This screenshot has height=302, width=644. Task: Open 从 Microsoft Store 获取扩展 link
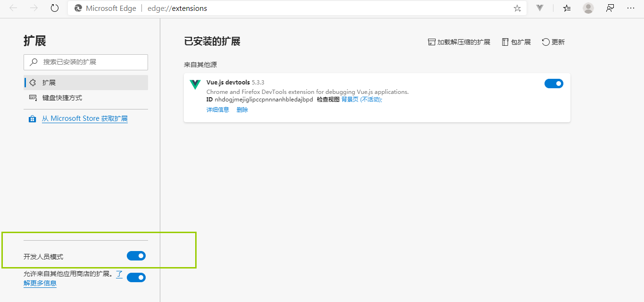click(x=85, y=118)
